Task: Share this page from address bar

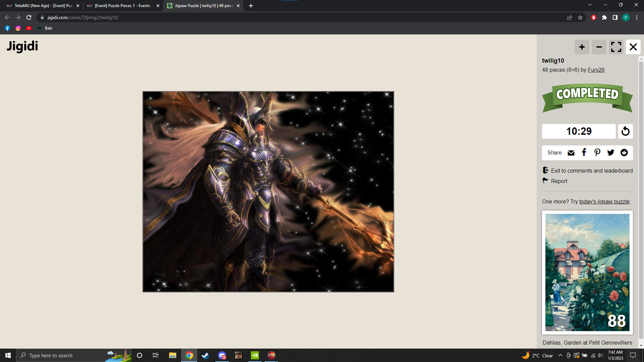Action: pyautogui.click(x=570, y=17)
